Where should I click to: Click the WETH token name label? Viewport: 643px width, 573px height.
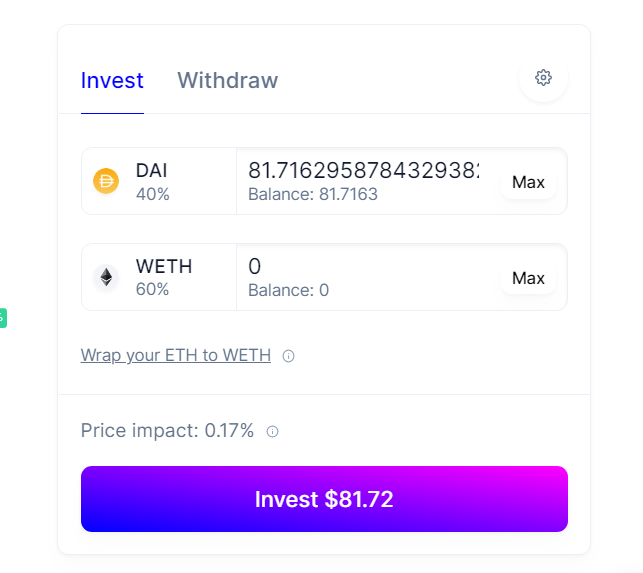[x=164, y=267]
